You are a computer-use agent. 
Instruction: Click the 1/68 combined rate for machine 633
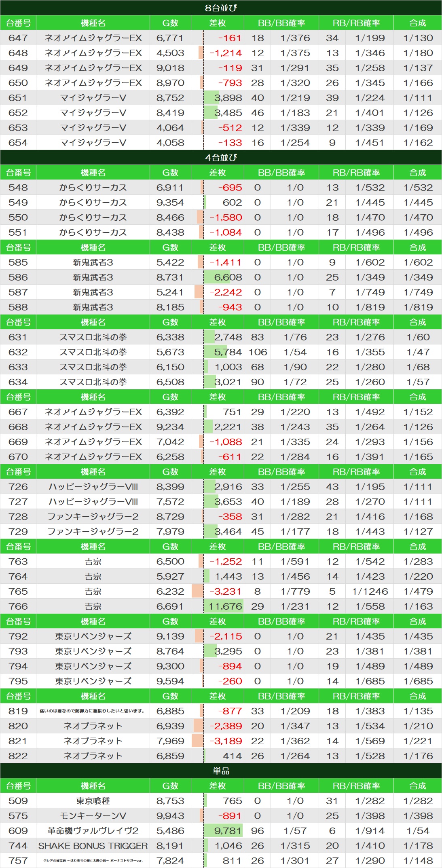point(418,367)
